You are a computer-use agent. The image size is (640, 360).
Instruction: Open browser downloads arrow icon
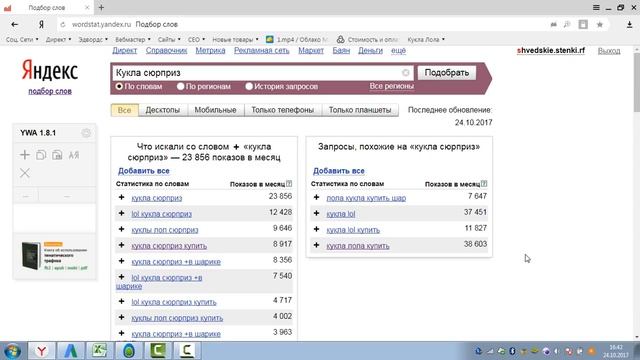(x=629, y=24)
